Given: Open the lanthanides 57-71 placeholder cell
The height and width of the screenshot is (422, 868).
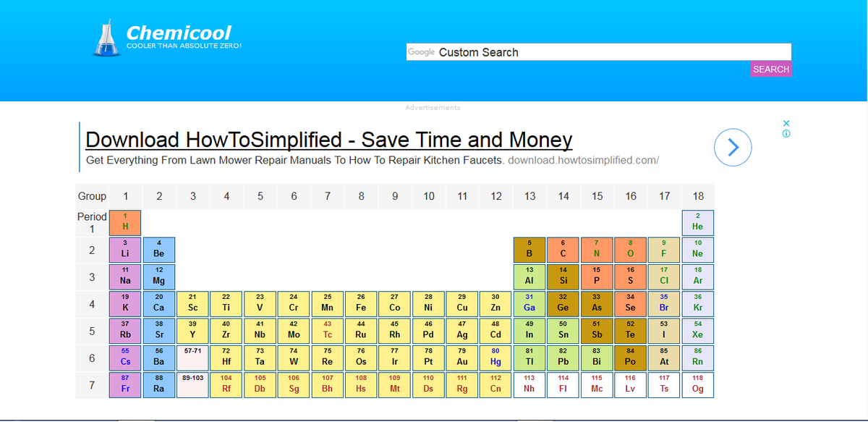Looking at the screenshot, I should coord(192,358).
